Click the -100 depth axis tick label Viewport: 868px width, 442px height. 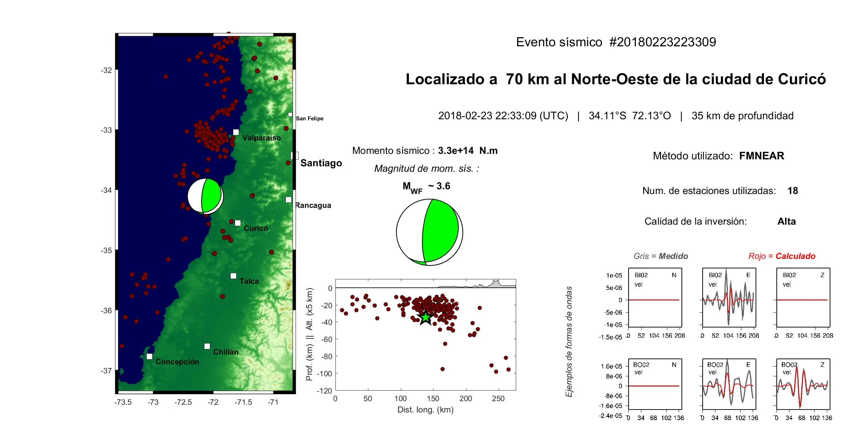pyautogui.click(x=324, y=373)
